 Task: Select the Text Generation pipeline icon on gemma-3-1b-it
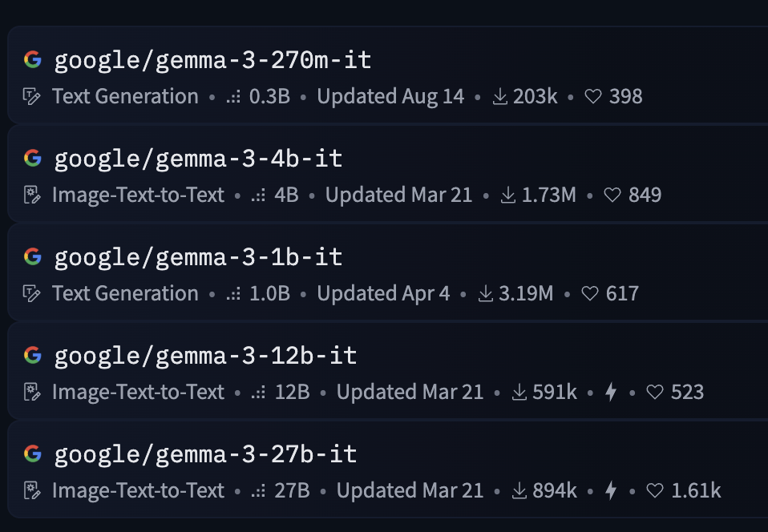(31, 293)
